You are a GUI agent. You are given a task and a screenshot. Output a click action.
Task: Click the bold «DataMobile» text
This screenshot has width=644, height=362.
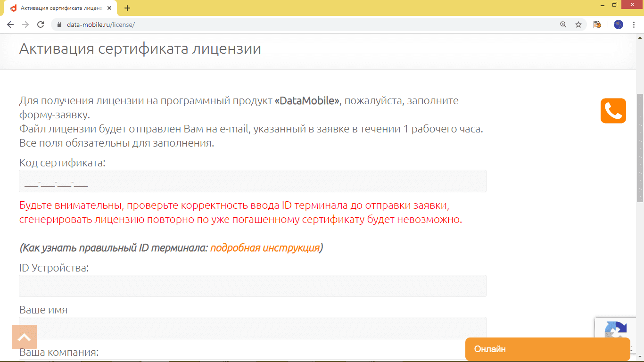307,101
